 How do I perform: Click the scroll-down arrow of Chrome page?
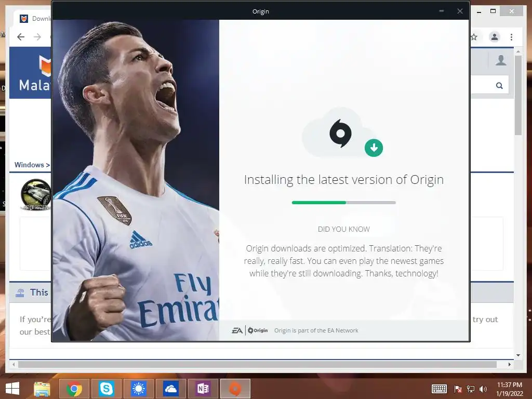518,355
